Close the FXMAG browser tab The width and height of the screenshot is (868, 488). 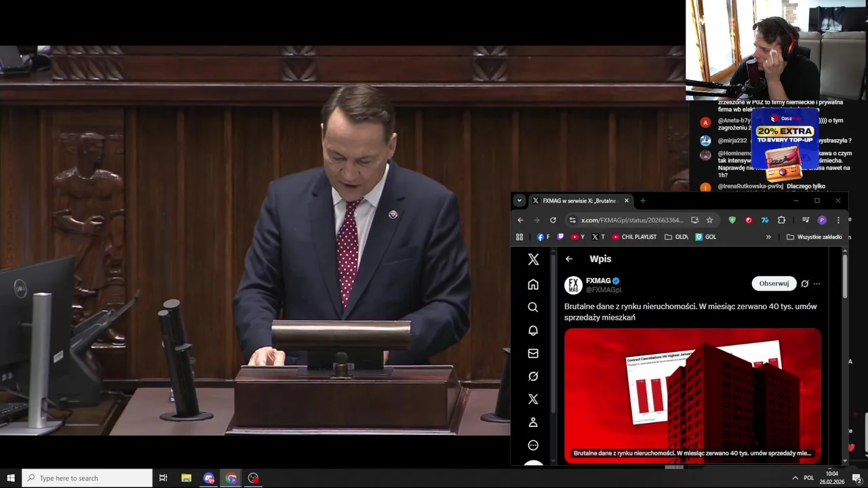[626, 201]
